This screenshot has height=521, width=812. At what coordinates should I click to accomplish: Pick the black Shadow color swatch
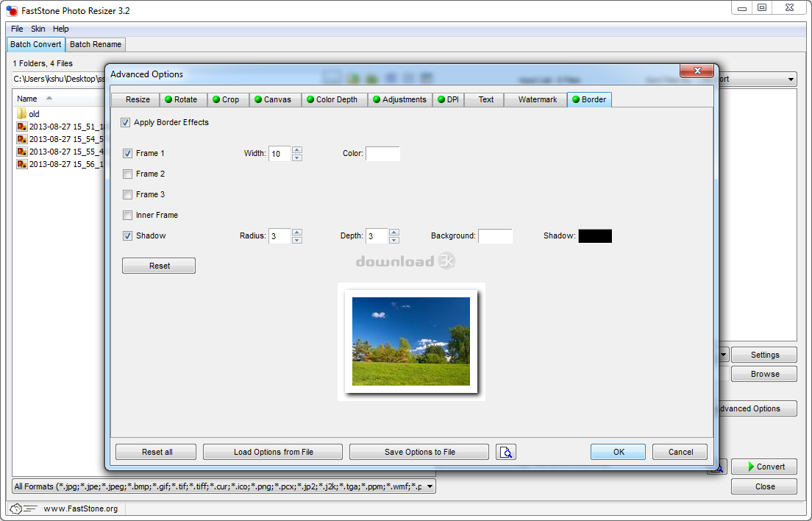(595, 236)
